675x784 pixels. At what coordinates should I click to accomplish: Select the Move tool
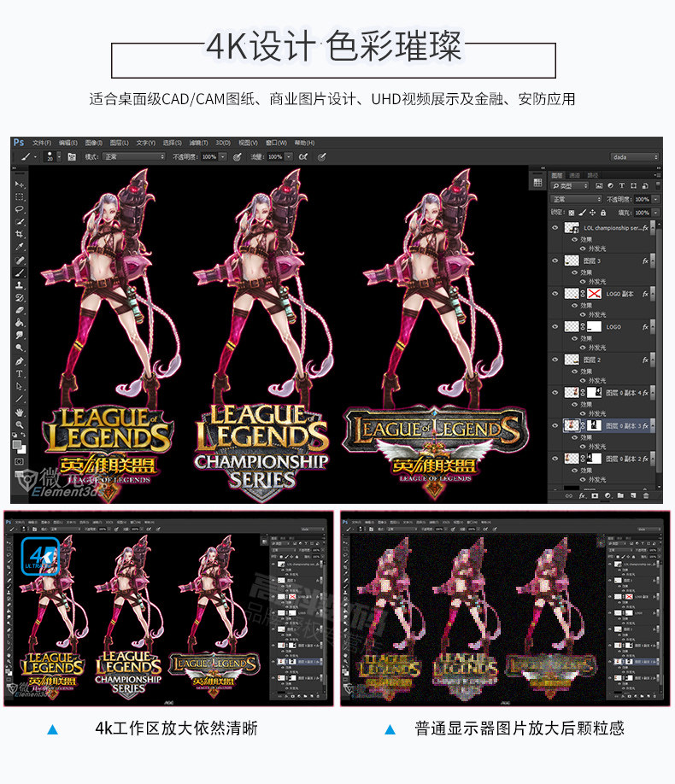pyautogui.click(x=19, y=184)
